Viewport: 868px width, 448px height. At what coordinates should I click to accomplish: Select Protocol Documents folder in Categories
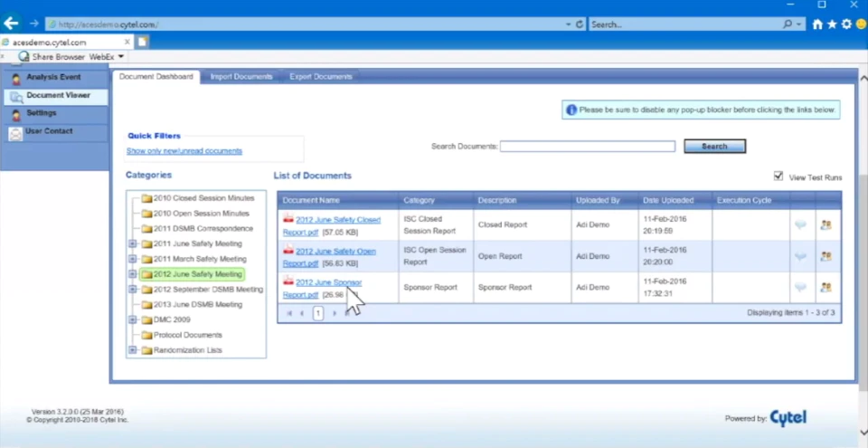coord(188,335)
